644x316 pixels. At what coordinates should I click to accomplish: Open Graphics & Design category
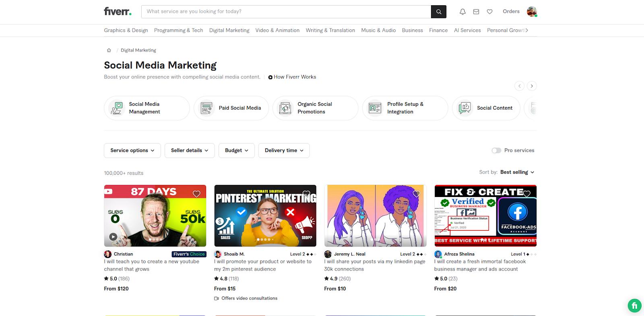(126, 30)
